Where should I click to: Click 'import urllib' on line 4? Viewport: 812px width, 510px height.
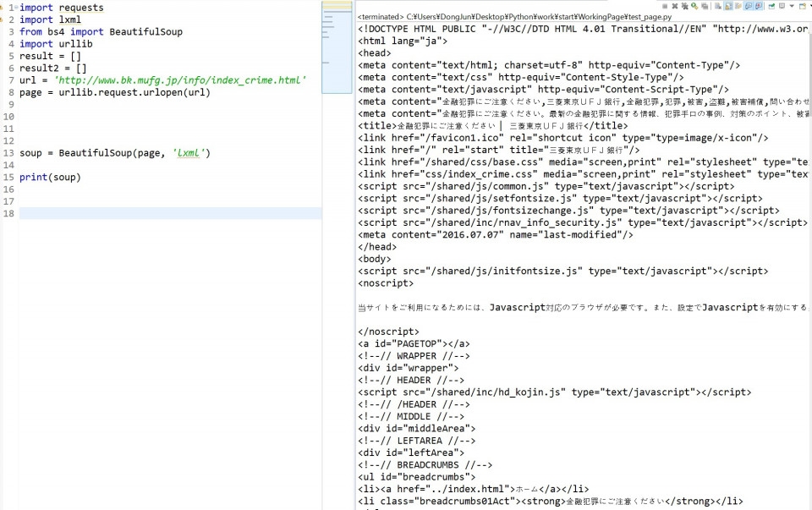(56, 44)
